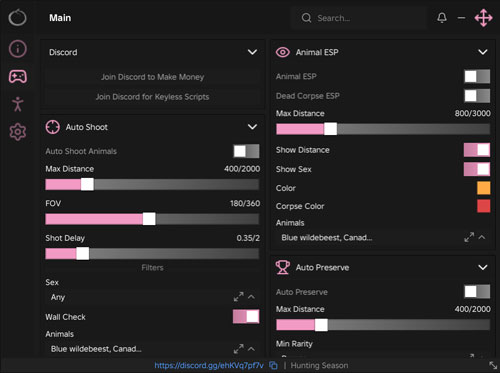Click the Animal ESP eye icon

pos(283,52)
